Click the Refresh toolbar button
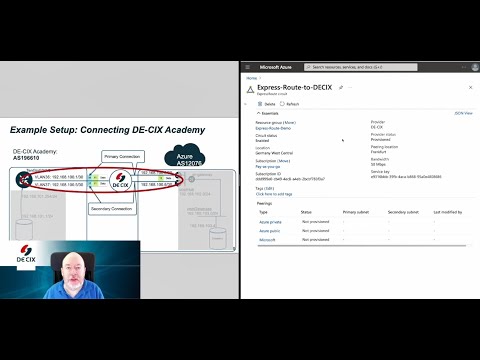The width and height of the screenshot is (480, 360). [x=289, y=104]
